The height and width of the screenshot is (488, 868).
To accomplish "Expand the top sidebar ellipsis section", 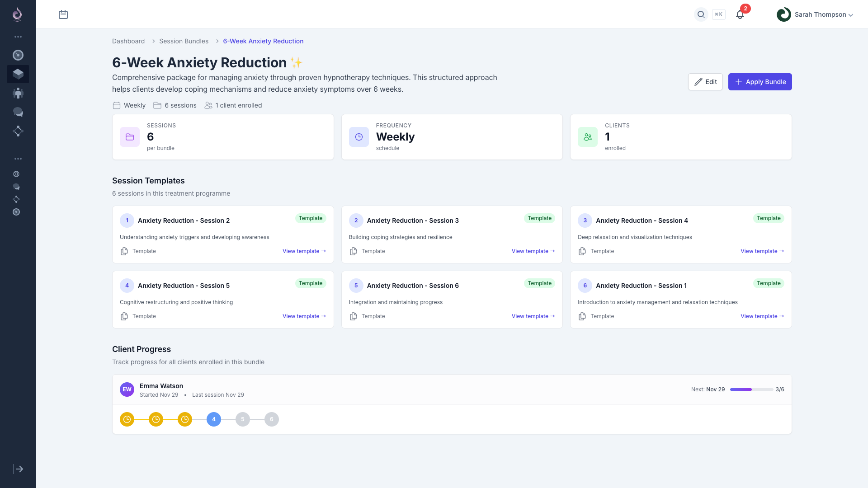I will point(18,37).
